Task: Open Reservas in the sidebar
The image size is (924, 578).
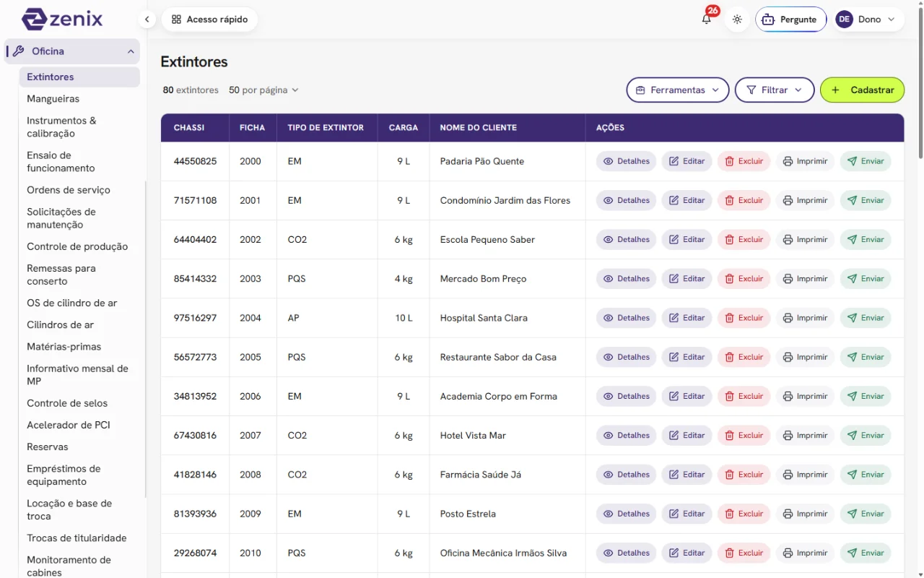Action: (48, 447)
